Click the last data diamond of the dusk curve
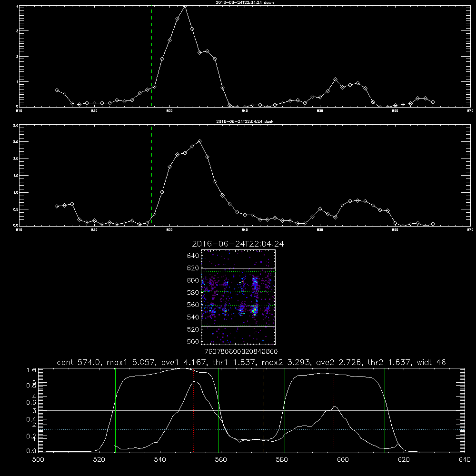The width and height of the screenshot is (476, 476). click(433, 224)
